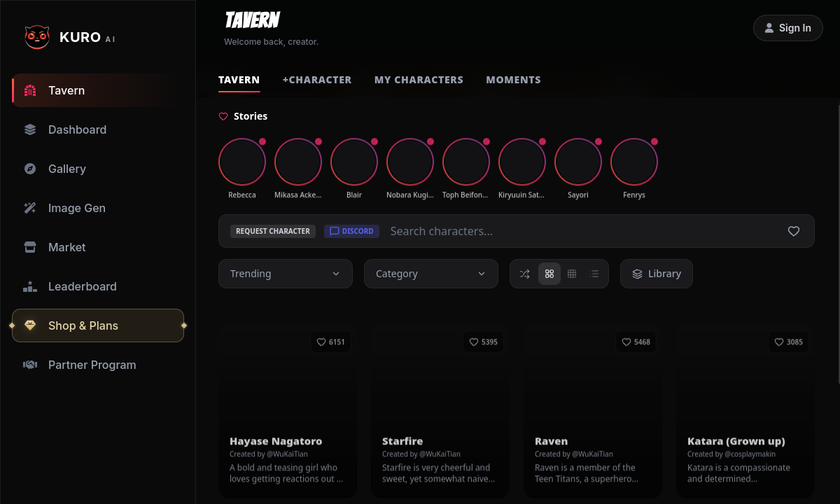
Task: Focus the Search characters field
Action: pos(581,231)
